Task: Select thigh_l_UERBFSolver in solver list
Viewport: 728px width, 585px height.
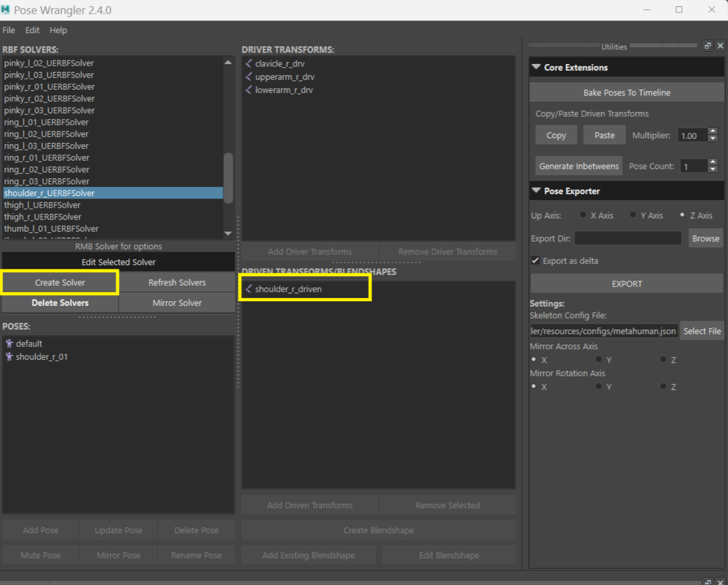Action: click(113, 205)
